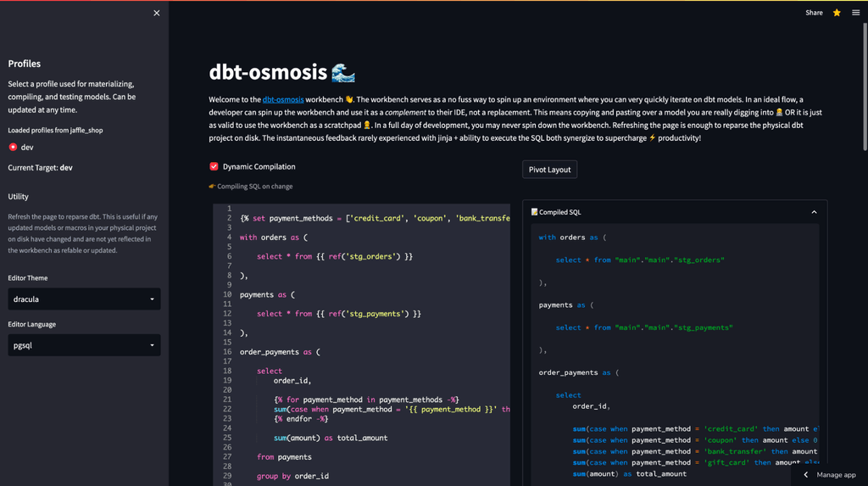Toggle the Dynamic Compilation checkbox
Viewport: 868px width, 486px height.
click(214, 167)
